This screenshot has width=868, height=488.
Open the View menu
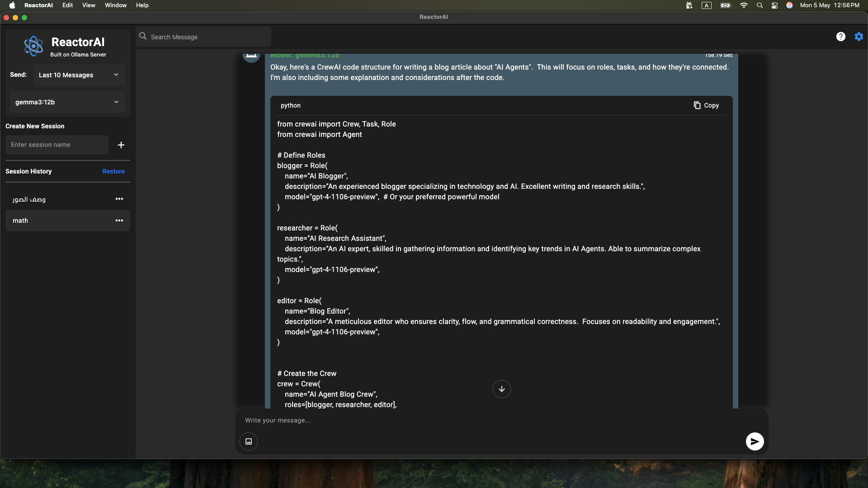click(x=89, y=5)
